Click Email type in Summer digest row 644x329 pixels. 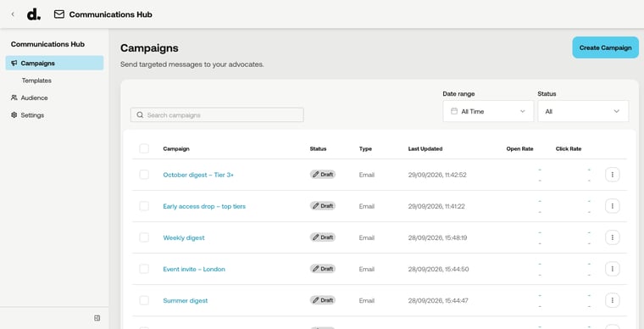(366, 300)
